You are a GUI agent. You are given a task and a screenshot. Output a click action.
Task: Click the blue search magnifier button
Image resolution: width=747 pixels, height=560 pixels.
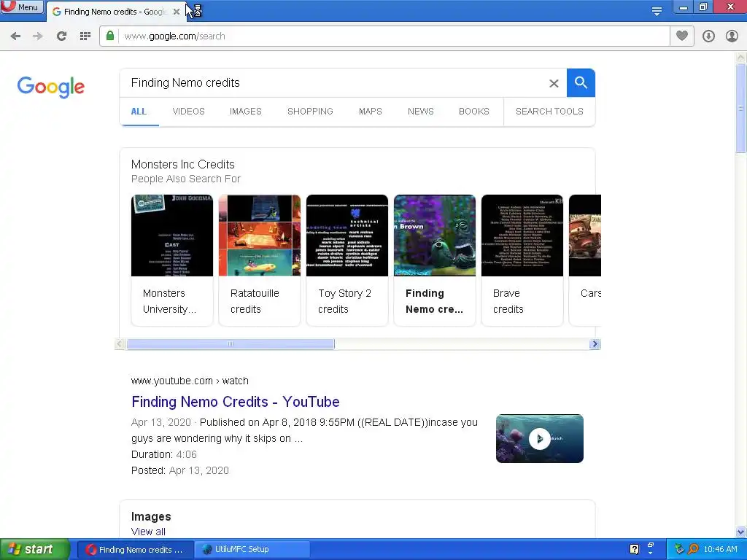pyautogui.click(x=581, y=83)
